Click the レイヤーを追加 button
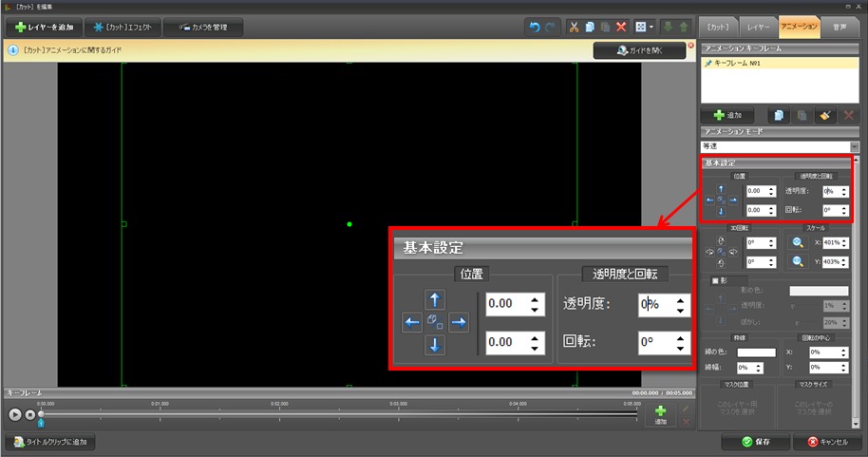The image size is (868, 457). pos(45,28)
